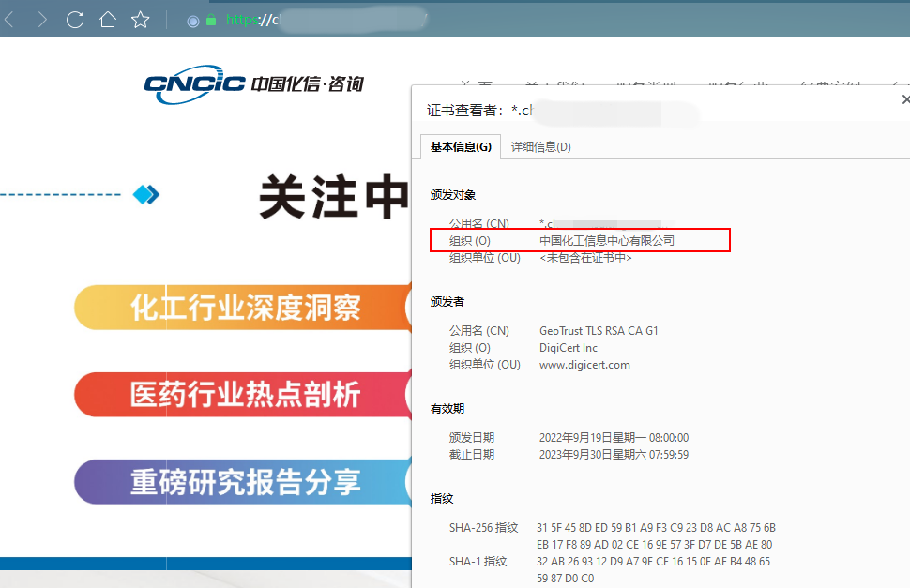Click the browser back arrow
This screenshot has height=588, width=910.
coord(9,20)
